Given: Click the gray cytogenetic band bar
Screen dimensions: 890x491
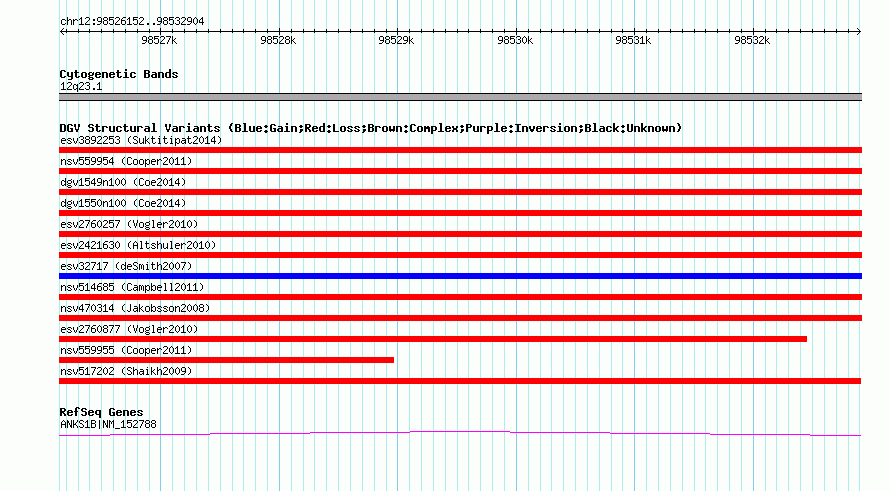Looking at the screenshot, I should pyautogui.click(x=460, y=97).
